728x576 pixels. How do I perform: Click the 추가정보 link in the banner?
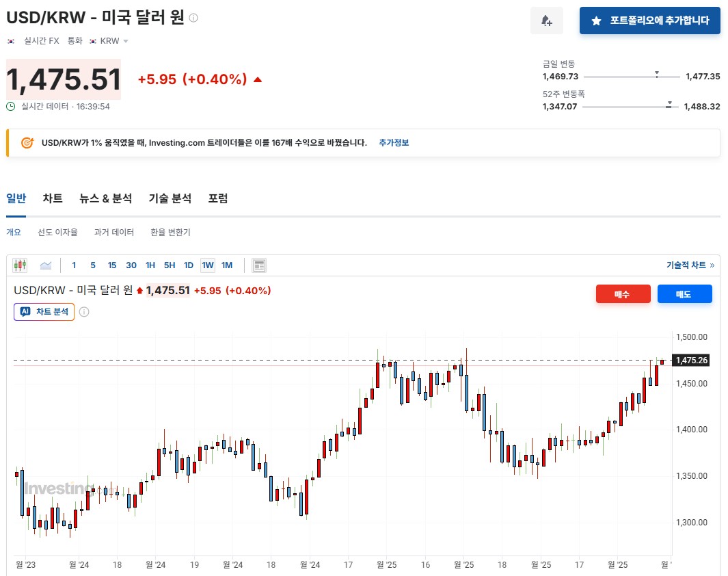(x=394, y=143)
